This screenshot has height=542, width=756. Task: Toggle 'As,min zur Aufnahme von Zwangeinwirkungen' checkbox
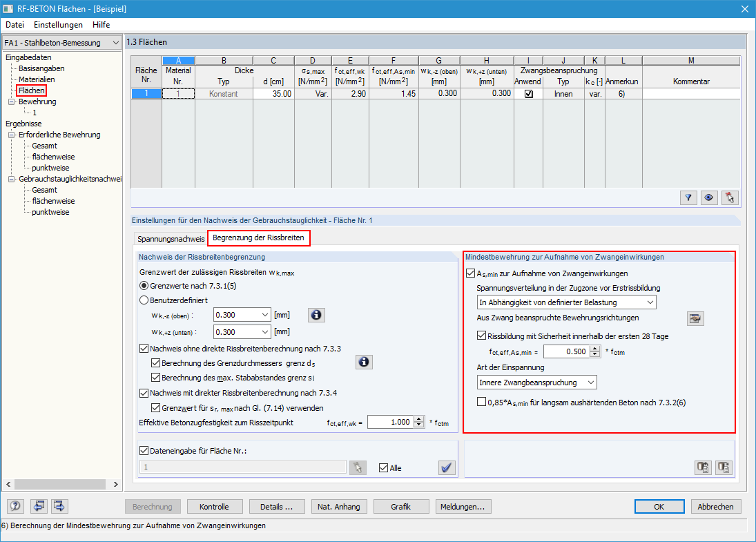[471, 273]
